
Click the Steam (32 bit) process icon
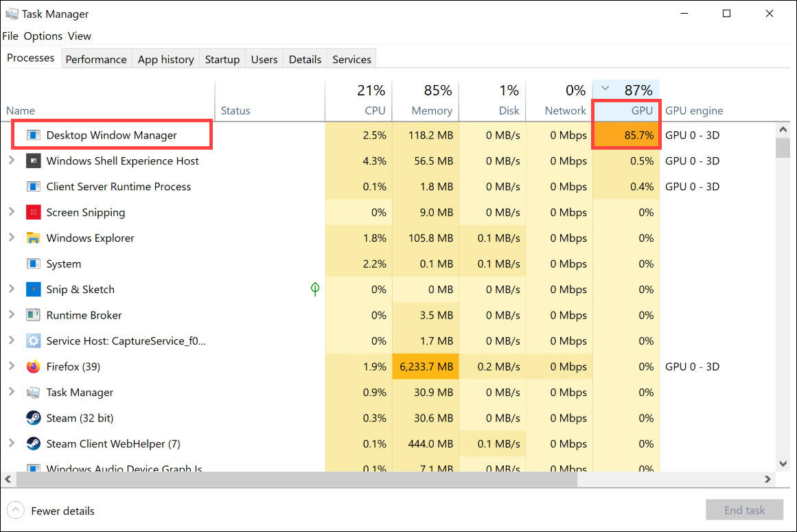pyautogui.click(x=34, y=417)
